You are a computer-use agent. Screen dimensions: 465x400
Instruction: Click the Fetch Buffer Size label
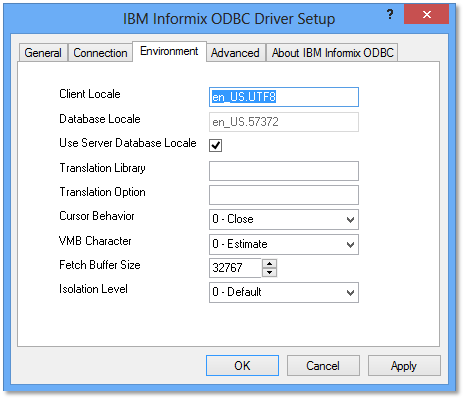[x=100, y=265]
